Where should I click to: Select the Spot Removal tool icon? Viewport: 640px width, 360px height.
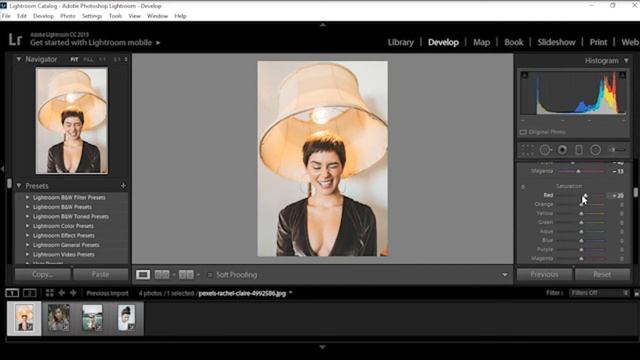click(x=545, y=150)
